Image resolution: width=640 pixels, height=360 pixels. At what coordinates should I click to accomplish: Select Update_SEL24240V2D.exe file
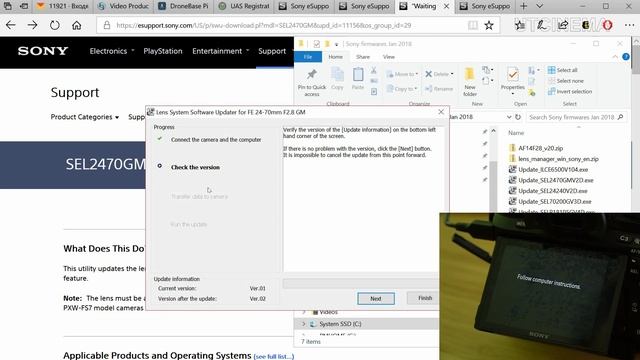pos(548,191)
